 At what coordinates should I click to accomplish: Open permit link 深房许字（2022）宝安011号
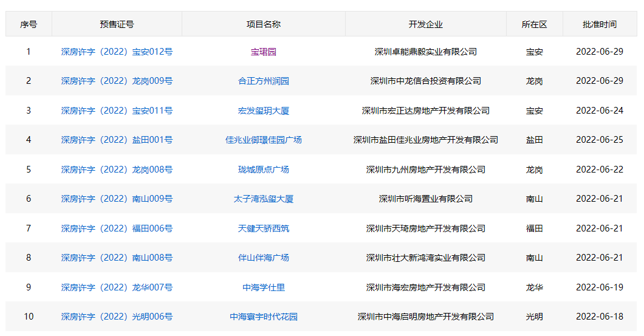[x=117, y=111]
